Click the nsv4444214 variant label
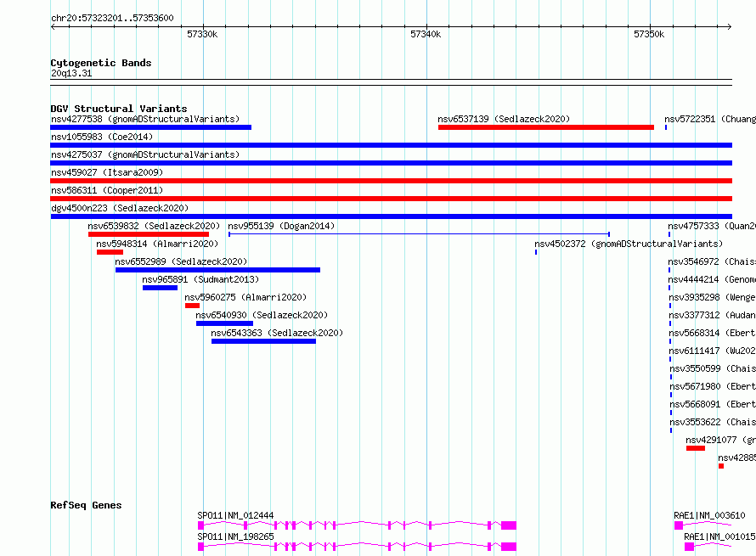The height and width of the screenshot is (556, 756). pos(712,279)
